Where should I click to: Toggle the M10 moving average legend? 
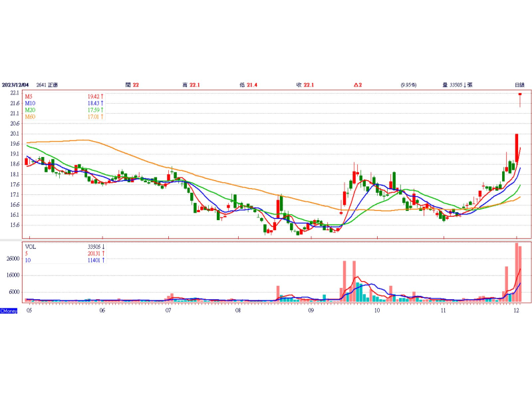tap(31, 104)
